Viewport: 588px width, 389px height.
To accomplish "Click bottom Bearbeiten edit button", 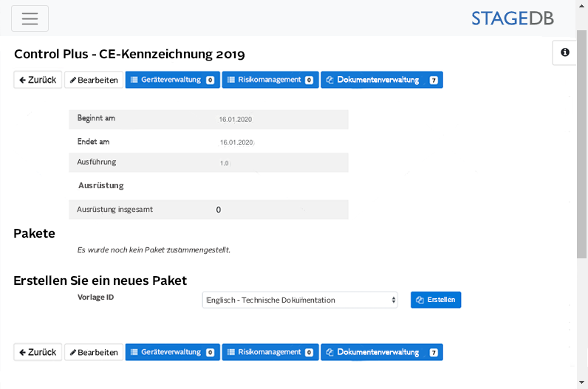I will click(x=94, y=352).
